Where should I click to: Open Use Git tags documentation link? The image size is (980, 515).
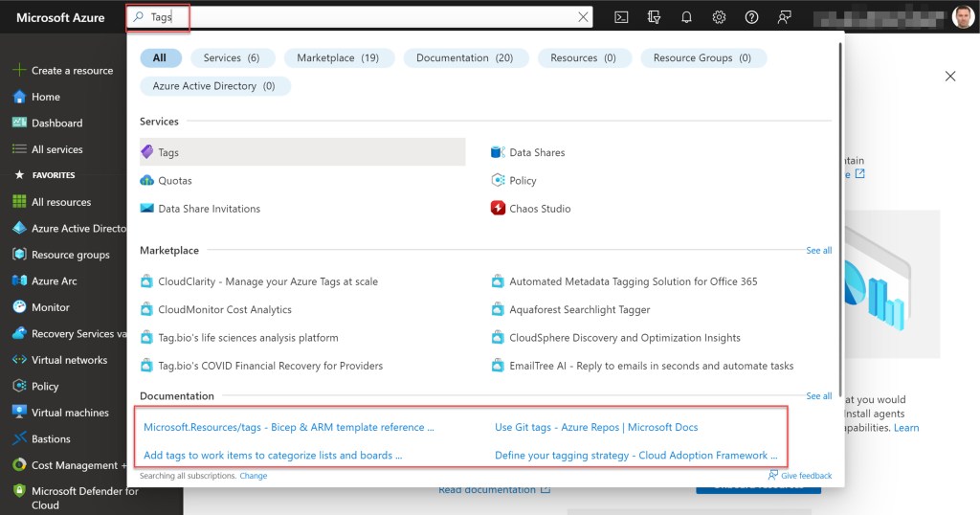596,428
